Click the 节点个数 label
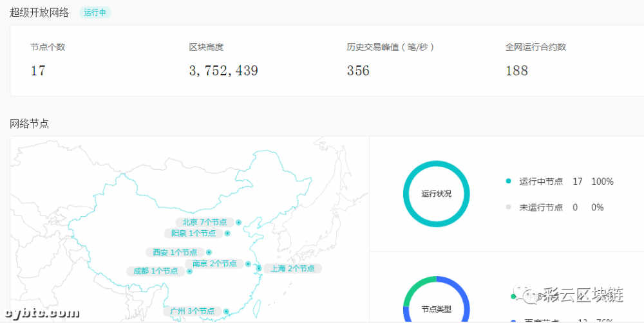Image resolution: width=644 pixels, height=323 pixels. (48, 47)
